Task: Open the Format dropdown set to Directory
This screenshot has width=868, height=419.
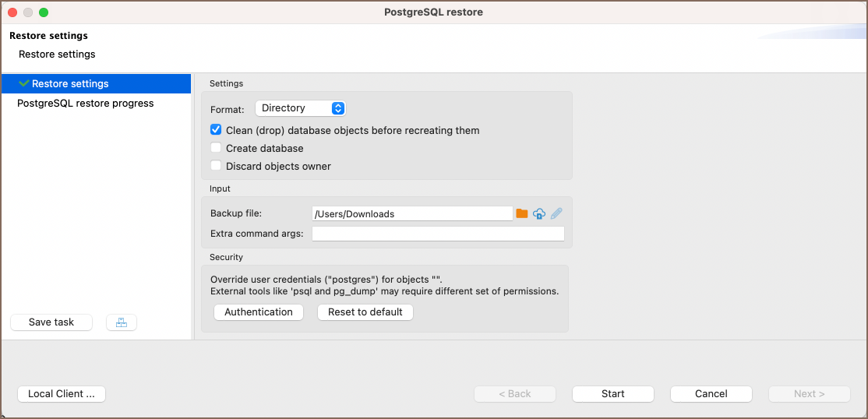Action: 300,108
